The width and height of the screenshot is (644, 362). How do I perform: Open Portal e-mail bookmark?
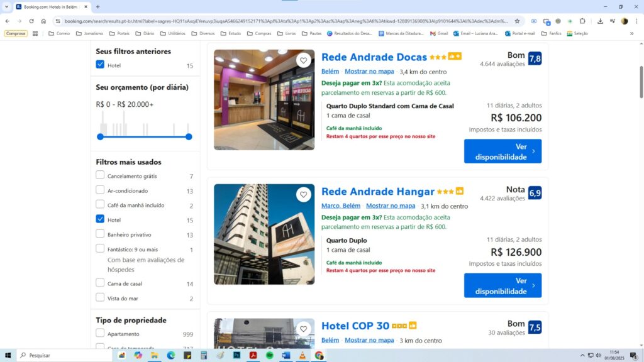(519, 34)
